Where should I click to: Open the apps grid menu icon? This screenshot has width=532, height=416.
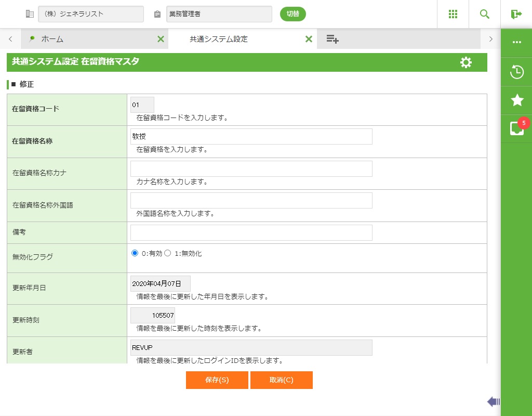click(453, 14)
